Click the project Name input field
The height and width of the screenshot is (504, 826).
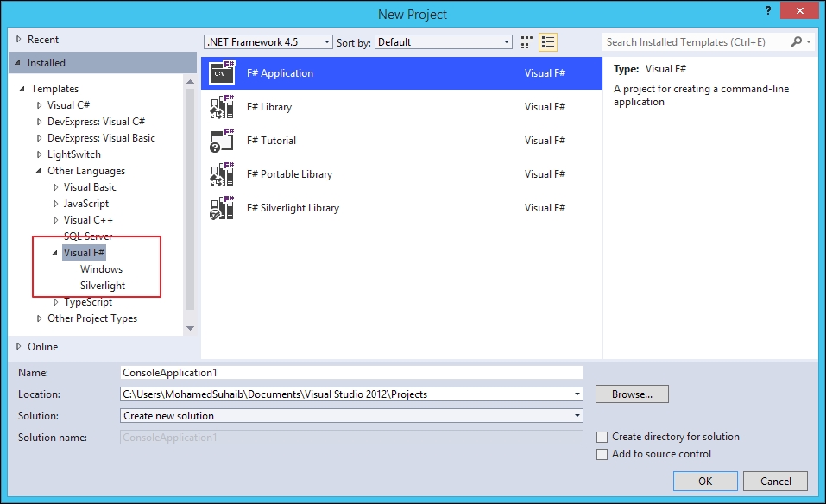coord(351,372)
